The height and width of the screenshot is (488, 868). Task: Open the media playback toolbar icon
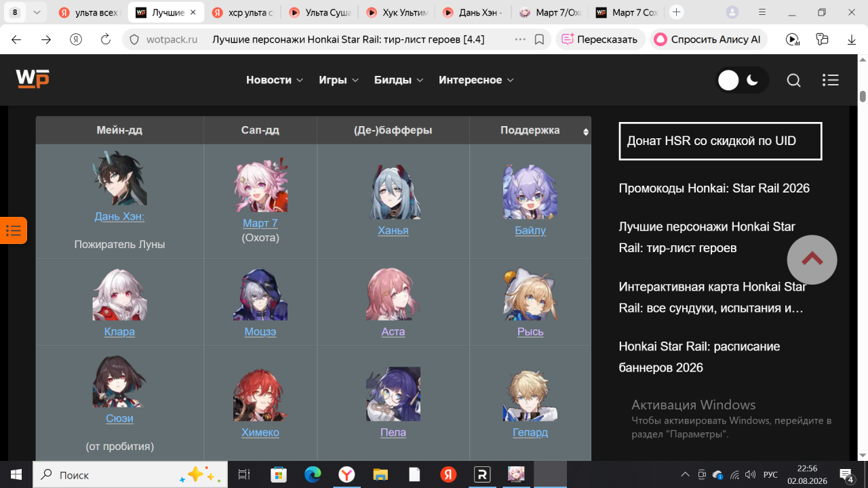(792, 39)
